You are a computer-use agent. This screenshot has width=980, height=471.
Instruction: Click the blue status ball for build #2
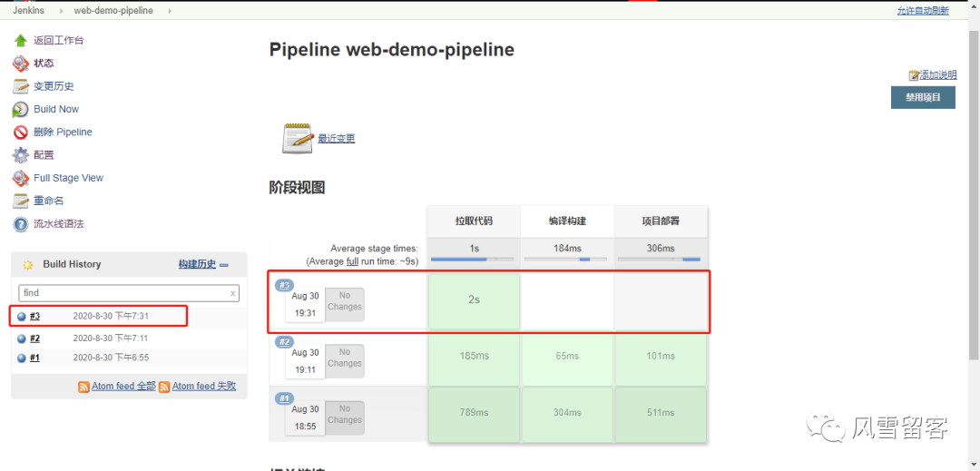point(21,339)
